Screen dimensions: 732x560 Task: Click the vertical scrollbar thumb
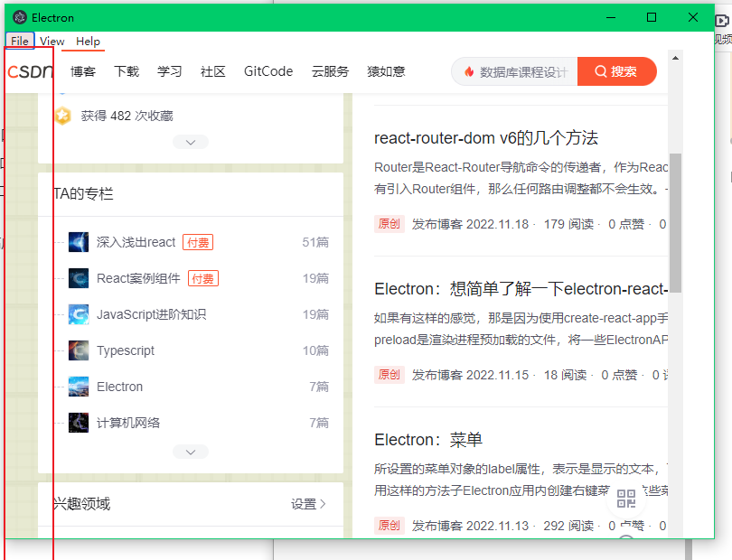675,222
